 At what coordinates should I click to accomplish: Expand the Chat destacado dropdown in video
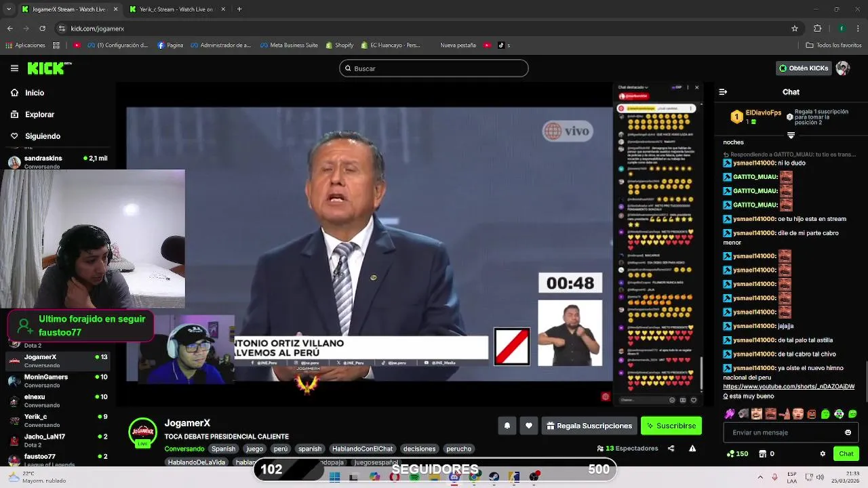pos(633,87)
